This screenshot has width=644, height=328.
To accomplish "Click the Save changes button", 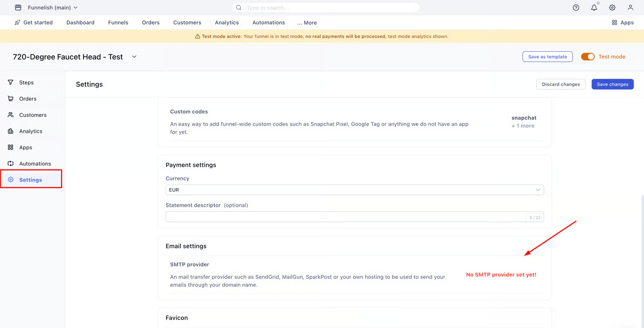I will pyautogui.click(x=612, y=84).
